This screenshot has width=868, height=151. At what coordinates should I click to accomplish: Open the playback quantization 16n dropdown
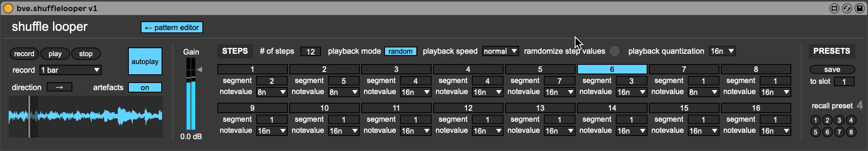(x=723, y=51)
